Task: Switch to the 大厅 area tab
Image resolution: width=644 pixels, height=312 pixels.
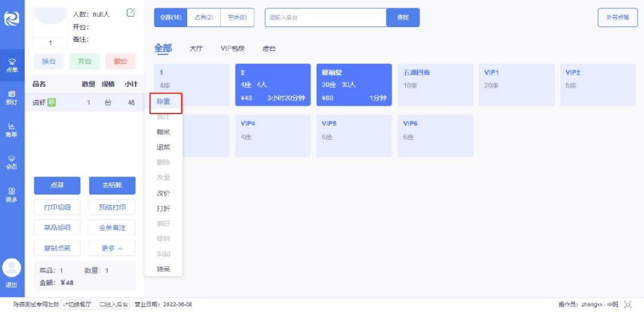Action: pos(196,49)
